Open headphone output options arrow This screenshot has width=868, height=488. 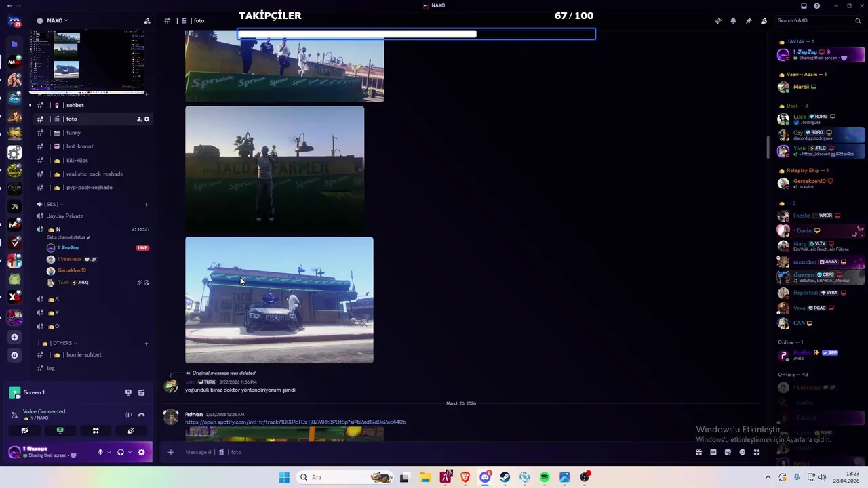pos(129,452)
